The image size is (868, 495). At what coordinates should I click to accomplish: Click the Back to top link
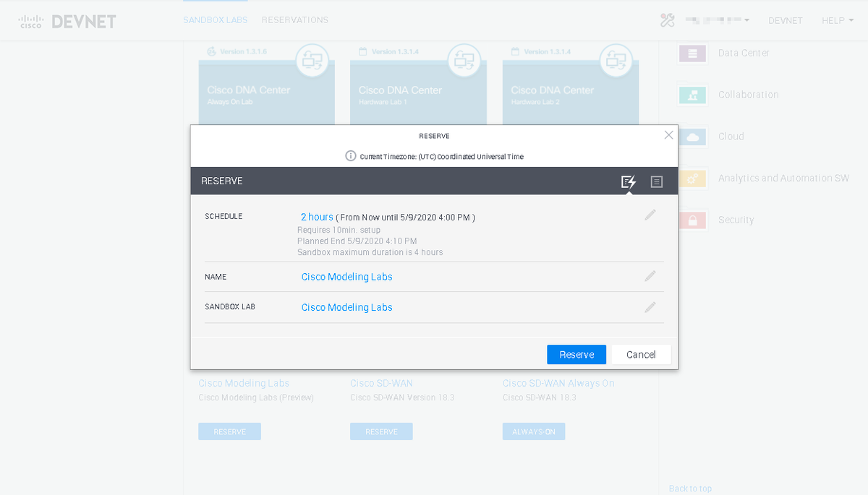[x=690, y=488]
